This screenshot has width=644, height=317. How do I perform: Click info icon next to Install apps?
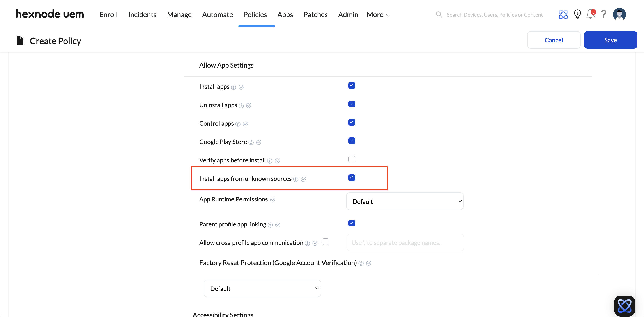coord(234,87)
